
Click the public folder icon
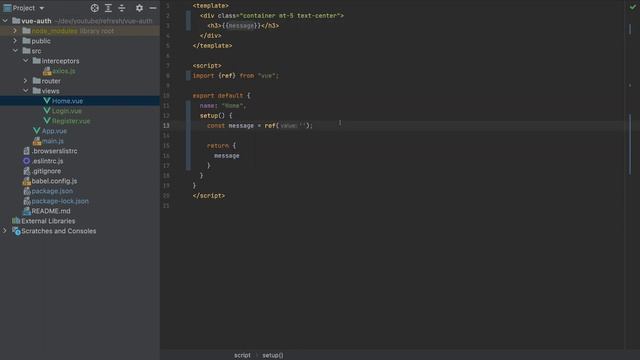pyautogui.click(x=27, y=40)
